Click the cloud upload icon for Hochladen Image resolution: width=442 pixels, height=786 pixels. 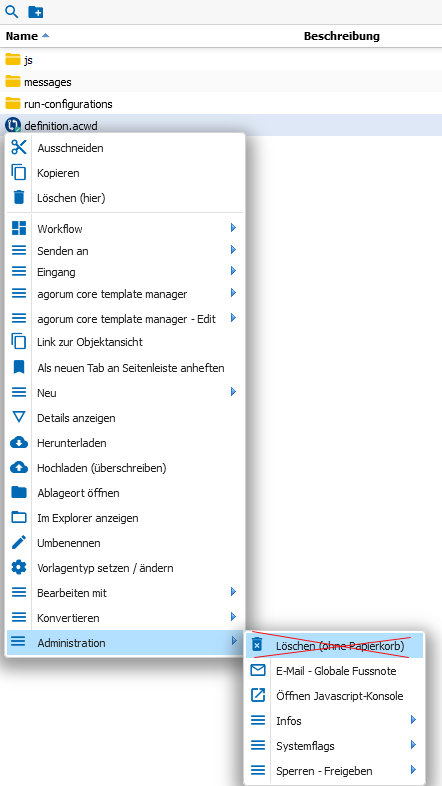pos(19,468)
